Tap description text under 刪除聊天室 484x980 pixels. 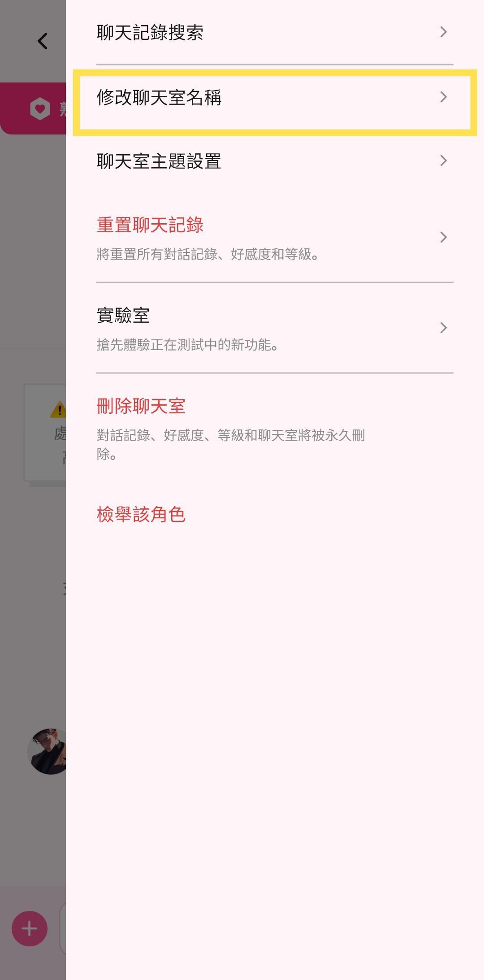tap(231, 444)
